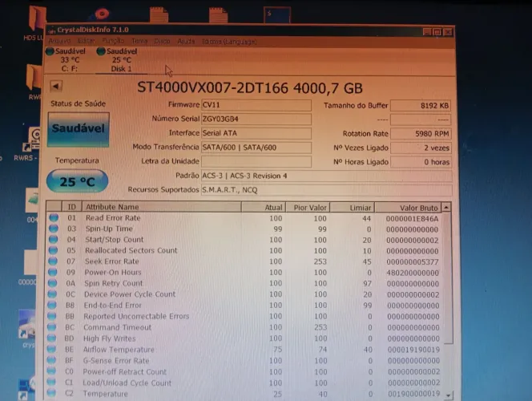Image resolution: width=532 pixels, height=401 pixels.
Task: Open the RWRS shortcut on desktop
Action: point(30,144)
